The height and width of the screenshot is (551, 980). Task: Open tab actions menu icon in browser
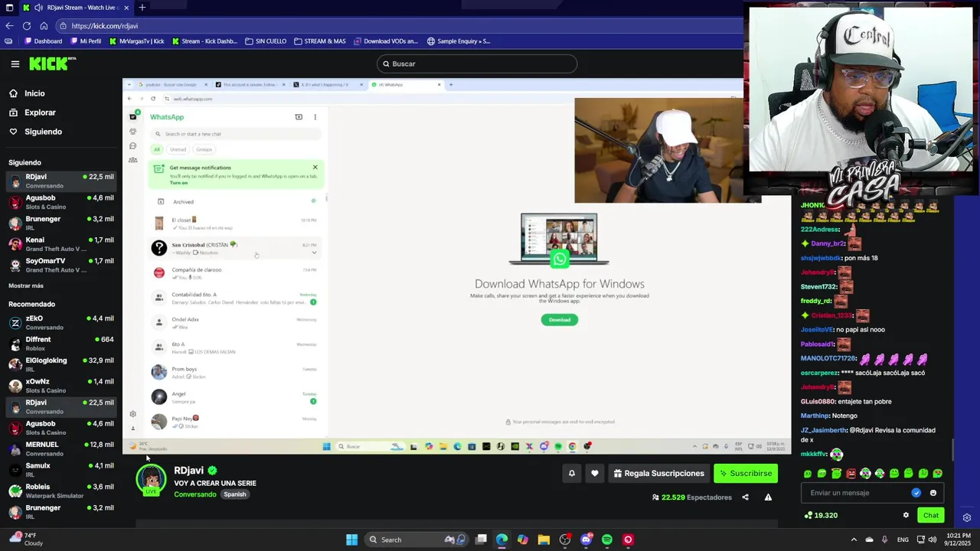click(9, 8)
